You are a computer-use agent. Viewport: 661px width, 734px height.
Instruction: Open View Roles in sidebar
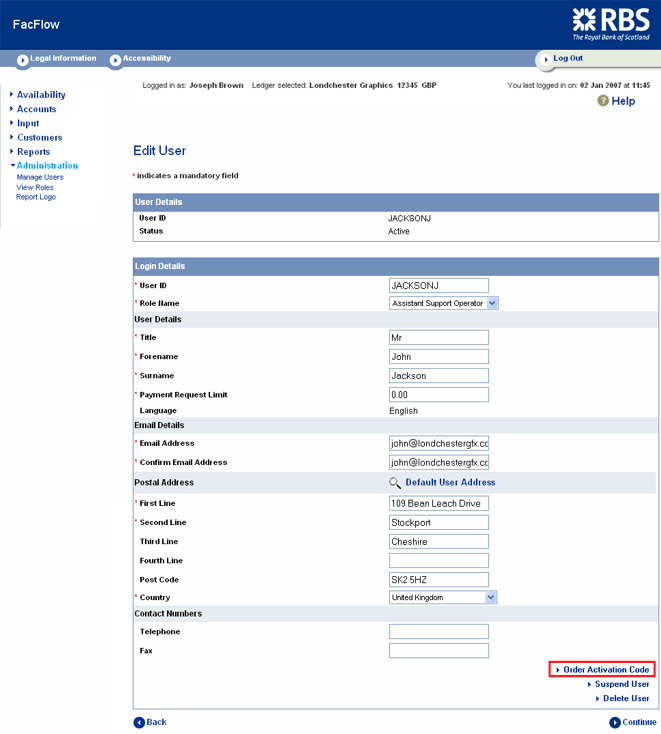pyautogui.click(x=35, y=187)
